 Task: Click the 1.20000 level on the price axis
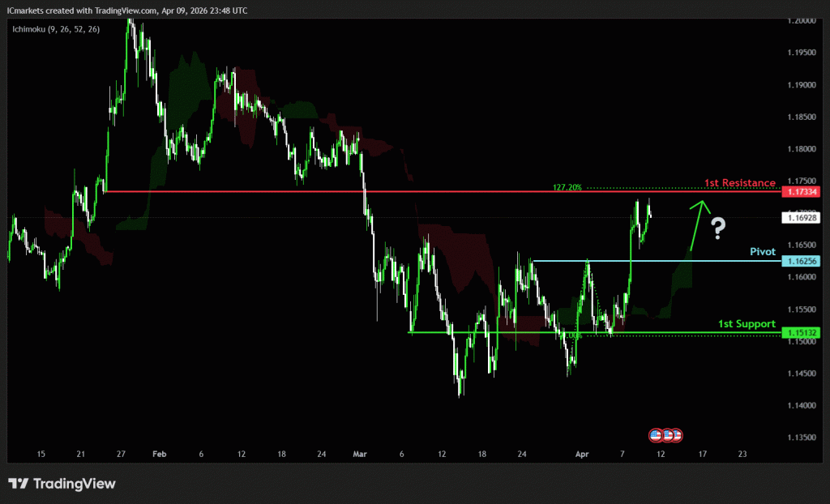click(x=801, y=21)
